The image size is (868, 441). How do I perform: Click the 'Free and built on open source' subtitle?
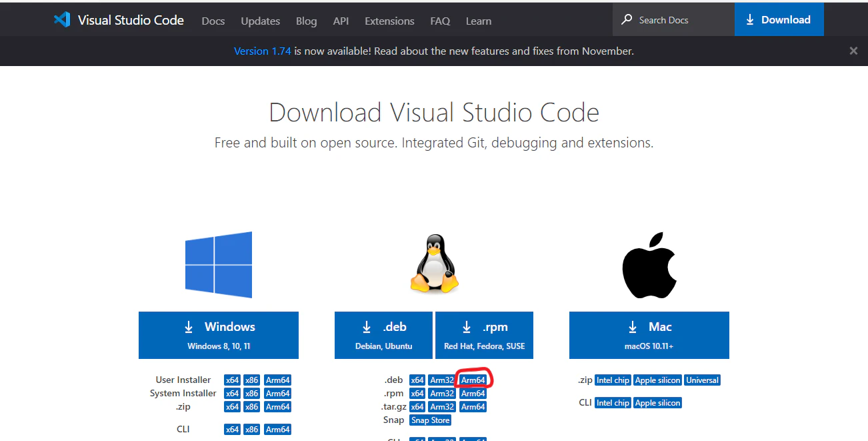pos(434,143)
